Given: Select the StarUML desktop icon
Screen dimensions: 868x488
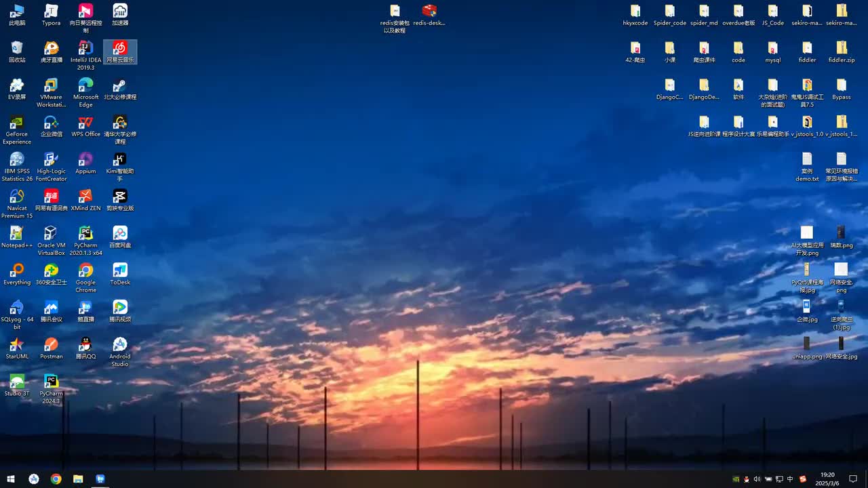Looking at the screenshot, I should pyautogui.click(x=17, y=348).
